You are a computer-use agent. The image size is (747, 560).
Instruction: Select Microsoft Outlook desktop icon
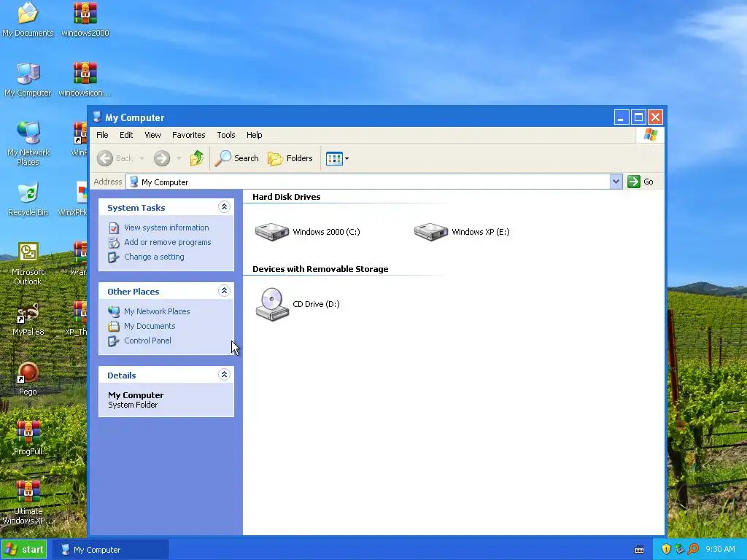[28, 262]
